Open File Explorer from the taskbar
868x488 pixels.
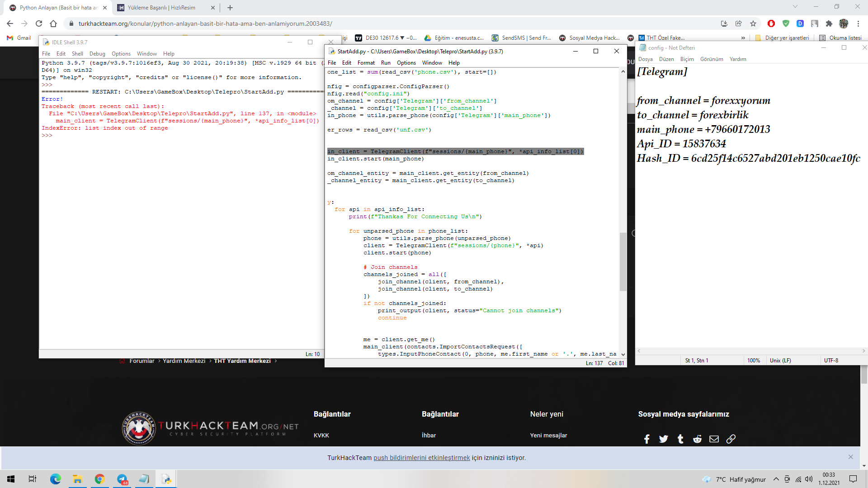point(77,479)
